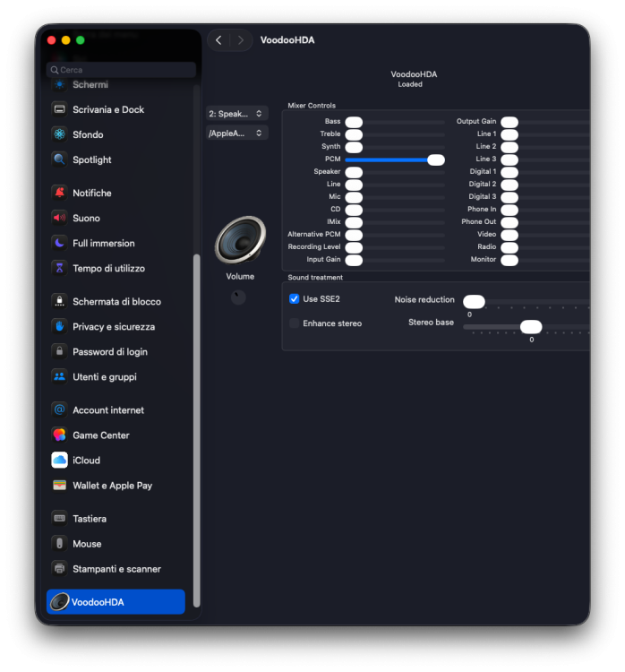Select the Tastiera keyboard icon
The width and height of the screenshot is (625, 672).
59,519
